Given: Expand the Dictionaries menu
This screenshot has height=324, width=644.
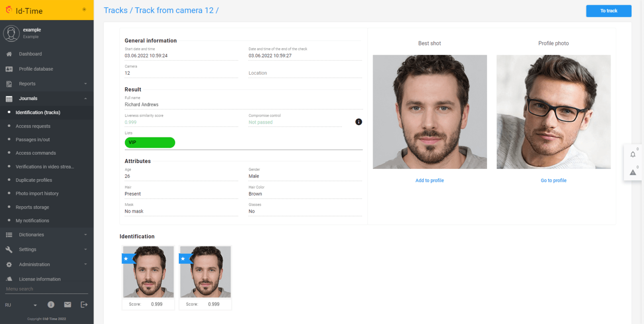Looking at the screenshot, I should [85, 235].
